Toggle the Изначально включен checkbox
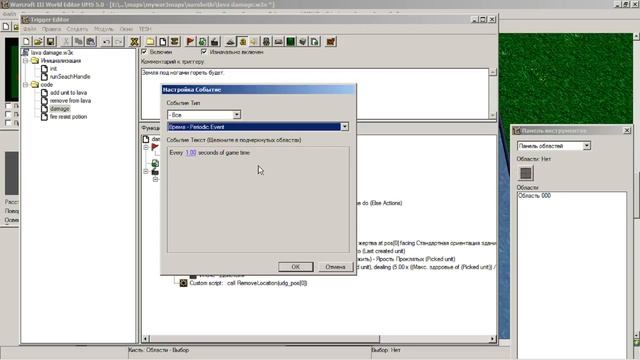The height and width of the screenshot is (360, 640). (204, 52)
